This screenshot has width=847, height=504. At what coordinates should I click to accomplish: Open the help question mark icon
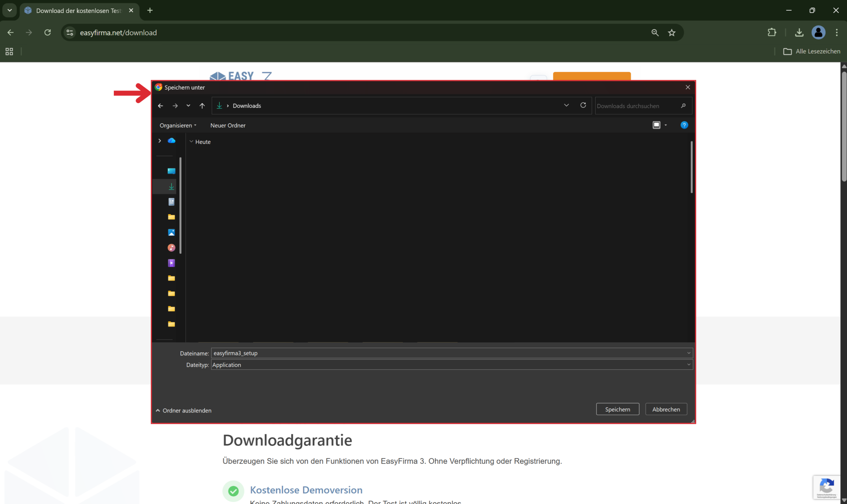(684, 125)
